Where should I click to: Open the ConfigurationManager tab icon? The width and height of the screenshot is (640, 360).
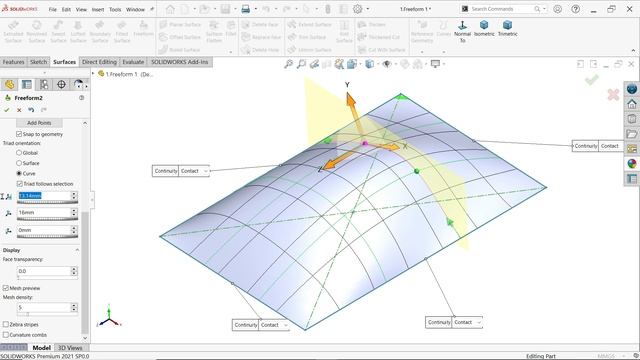[x=44, y=84]
